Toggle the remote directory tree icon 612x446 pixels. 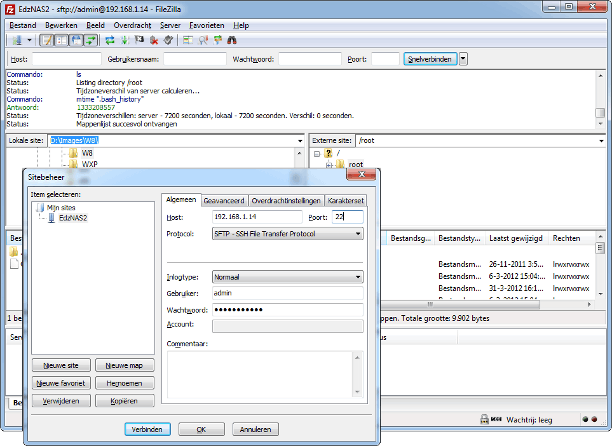tap(76, 40)
